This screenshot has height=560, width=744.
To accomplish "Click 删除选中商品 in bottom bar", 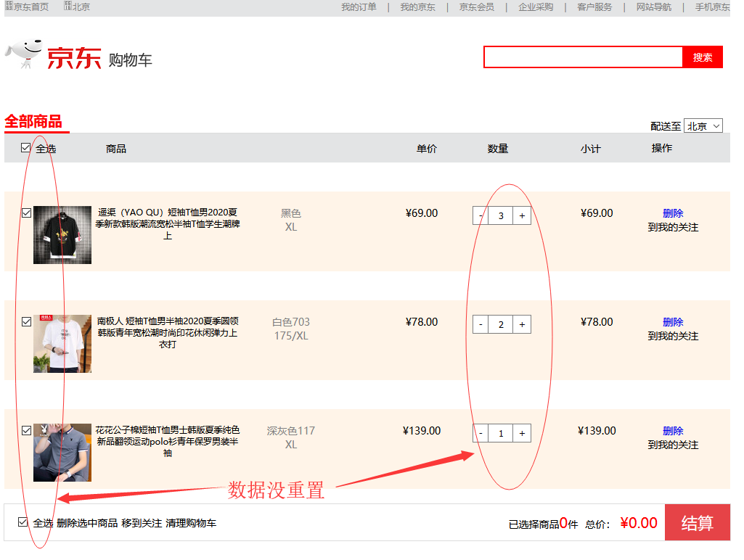I will (87, 522).
